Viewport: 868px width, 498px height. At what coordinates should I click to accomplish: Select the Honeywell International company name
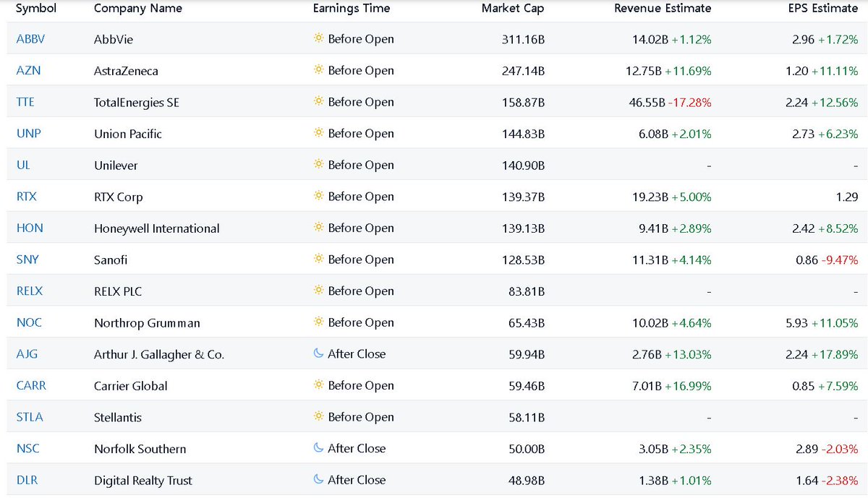click(157, 228)
